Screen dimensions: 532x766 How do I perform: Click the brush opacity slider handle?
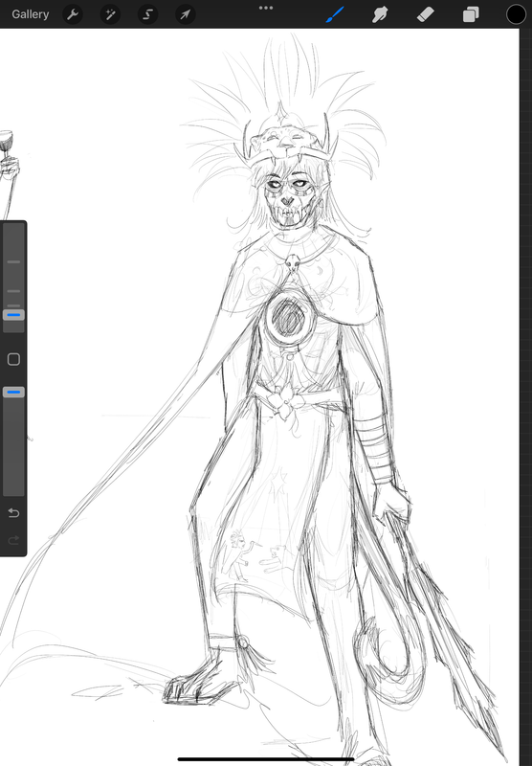[13, 392]
